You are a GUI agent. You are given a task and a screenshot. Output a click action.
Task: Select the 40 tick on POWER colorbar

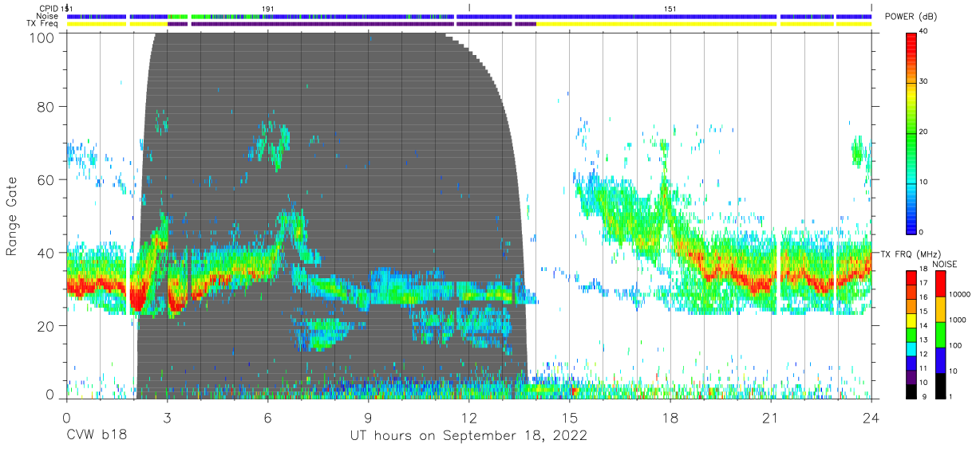pos(924,31)
